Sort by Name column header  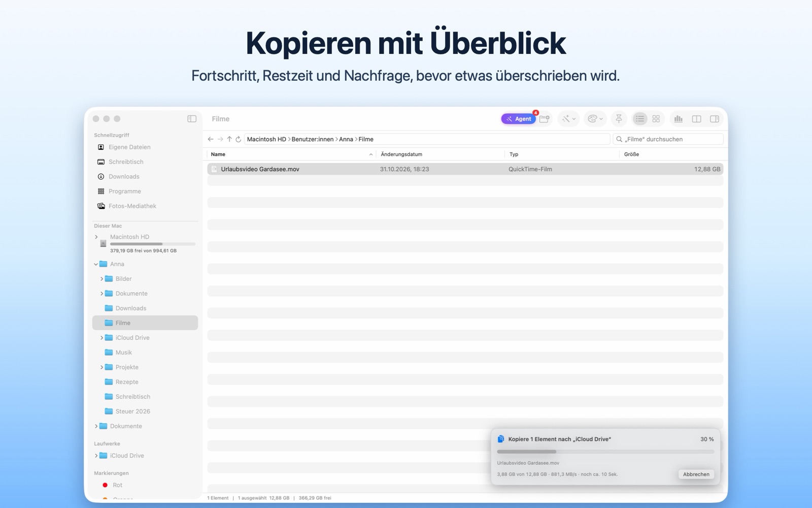pyautogui.click(x=292, y=154)
